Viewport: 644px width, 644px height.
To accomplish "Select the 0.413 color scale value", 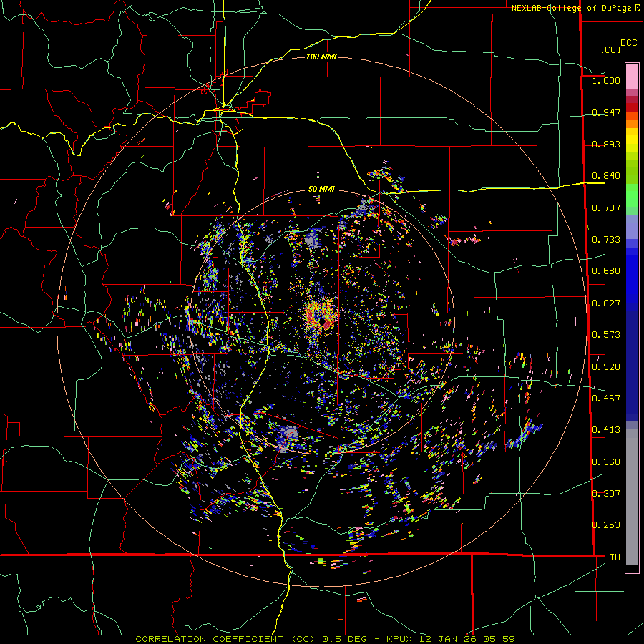I will 606,430.
